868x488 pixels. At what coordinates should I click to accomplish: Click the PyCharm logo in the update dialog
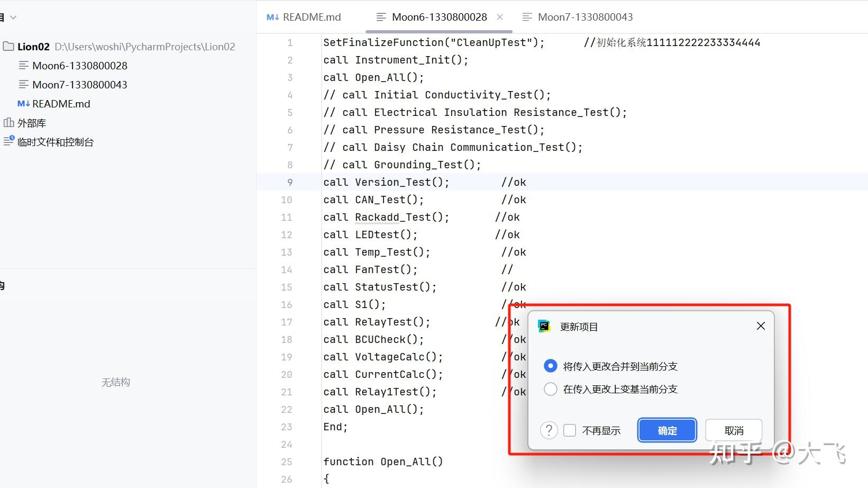tap(545, 326)
